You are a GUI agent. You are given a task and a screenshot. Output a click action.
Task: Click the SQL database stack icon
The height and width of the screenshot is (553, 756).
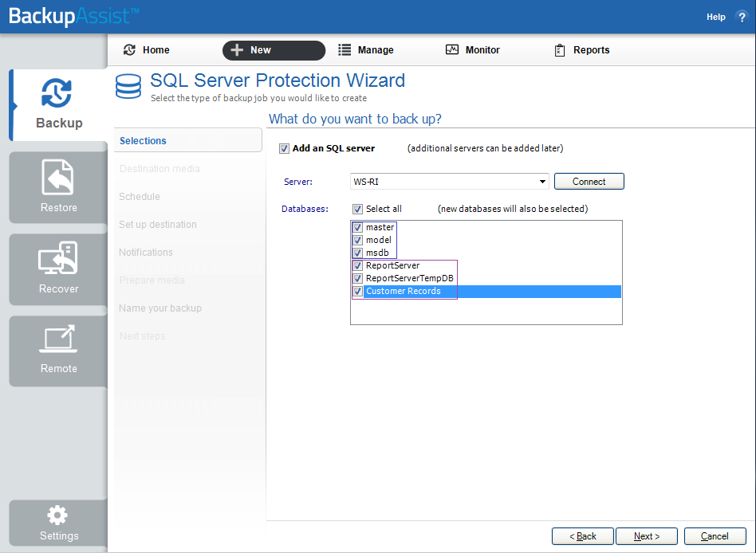pos(128,86)
